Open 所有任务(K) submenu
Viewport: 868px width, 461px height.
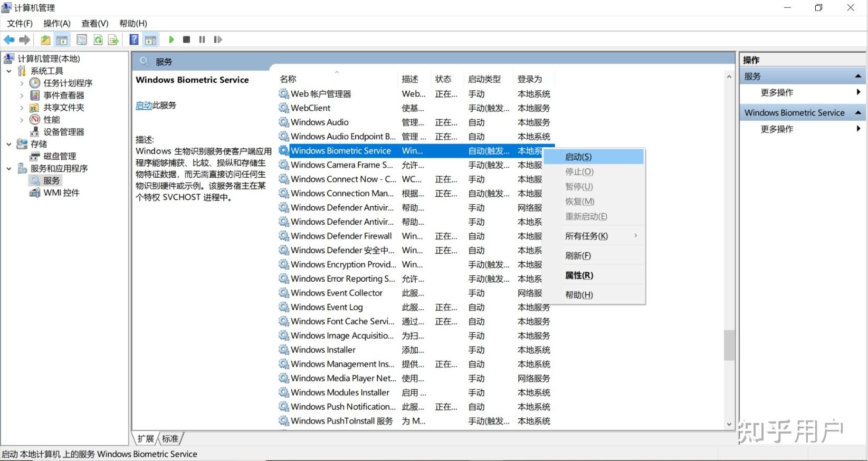pos(594,236)
